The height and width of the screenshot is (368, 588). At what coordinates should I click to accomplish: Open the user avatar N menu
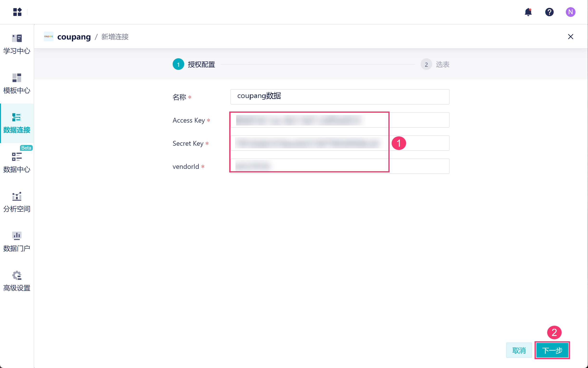click(x=570, y=12)
